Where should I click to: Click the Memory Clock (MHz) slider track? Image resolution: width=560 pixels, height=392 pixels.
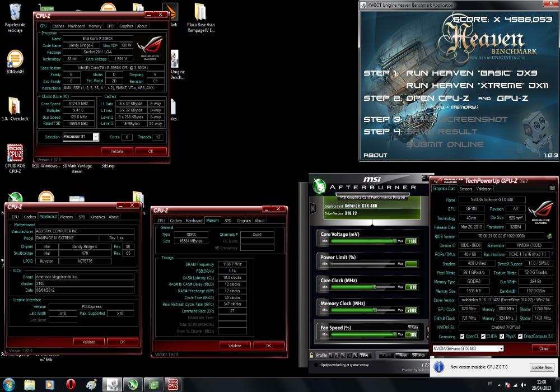363,310
